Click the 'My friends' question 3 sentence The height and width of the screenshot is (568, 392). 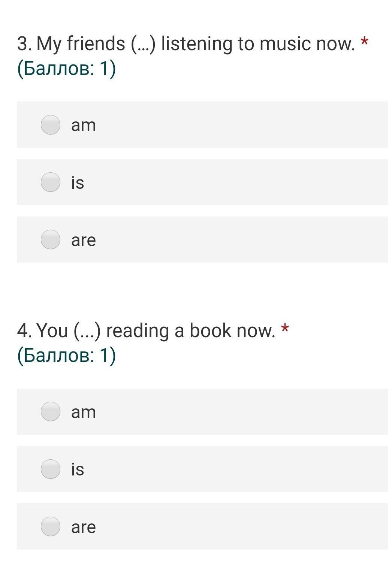tap(186, 44)
